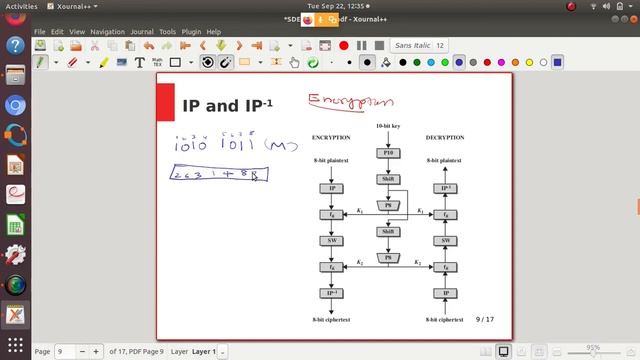Open the Edit menu
Image resolution: width=640 pixels, height=360 pixels.
(57, 31)
